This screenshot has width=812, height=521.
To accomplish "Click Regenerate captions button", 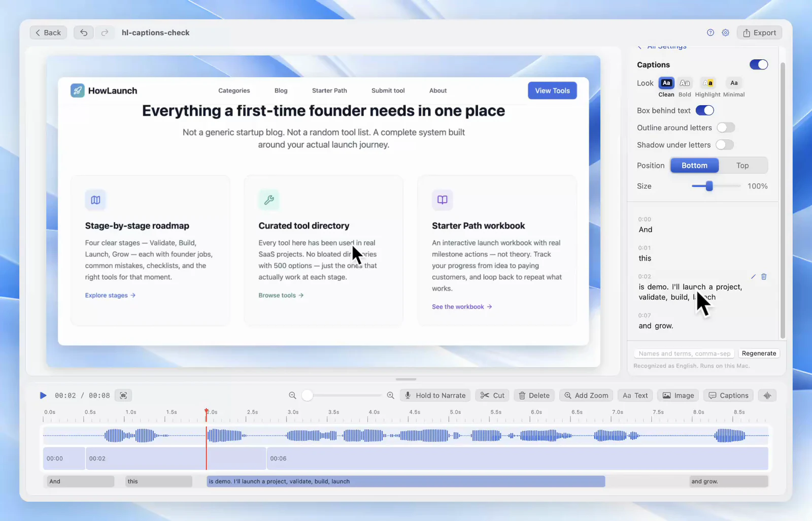I will point(759,353).
